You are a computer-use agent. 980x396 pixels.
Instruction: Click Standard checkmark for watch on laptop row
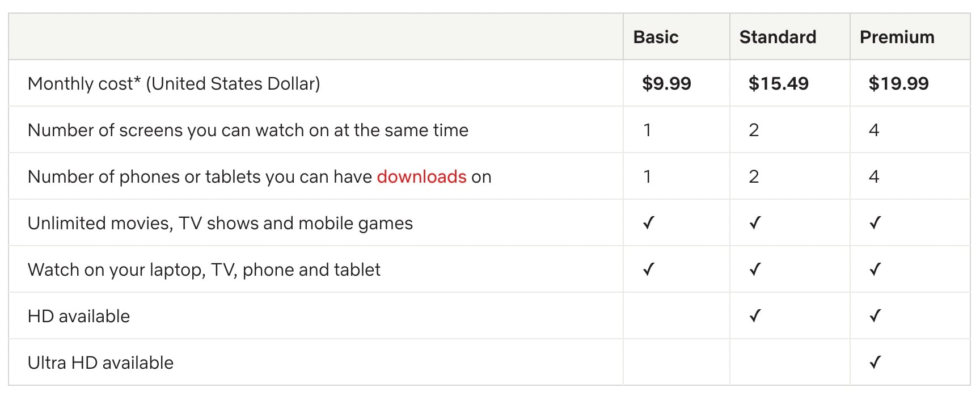click(x=755, y=269)
